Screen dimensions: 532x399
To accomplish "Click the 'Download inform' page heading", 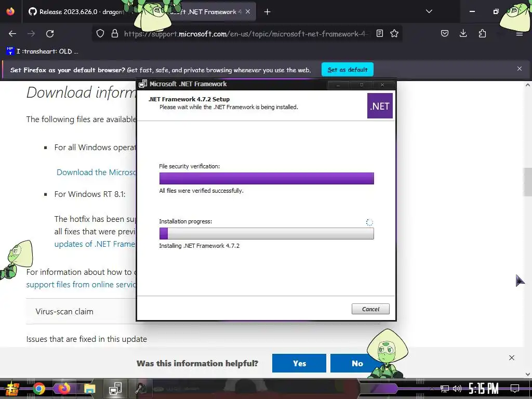I will coord(82,92).
